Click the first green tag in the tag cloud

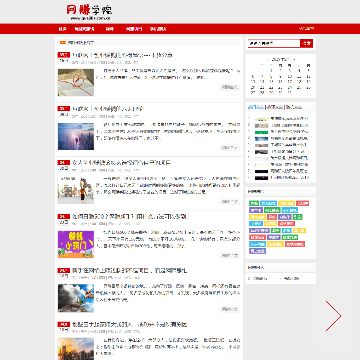(254, 203)
